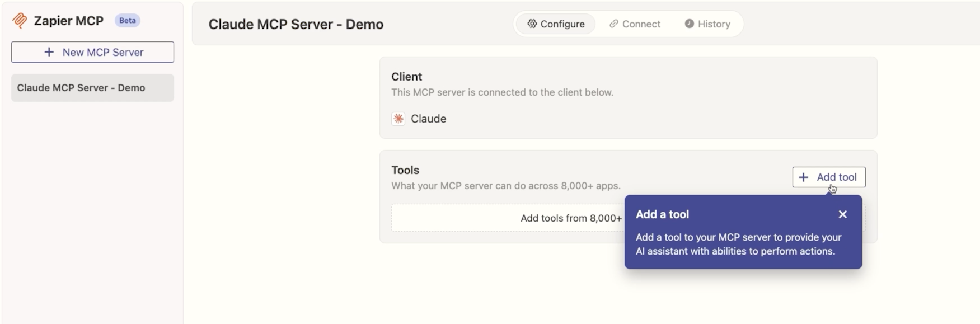Click the Zapier MCP logo icon

(x=21, y=20)
